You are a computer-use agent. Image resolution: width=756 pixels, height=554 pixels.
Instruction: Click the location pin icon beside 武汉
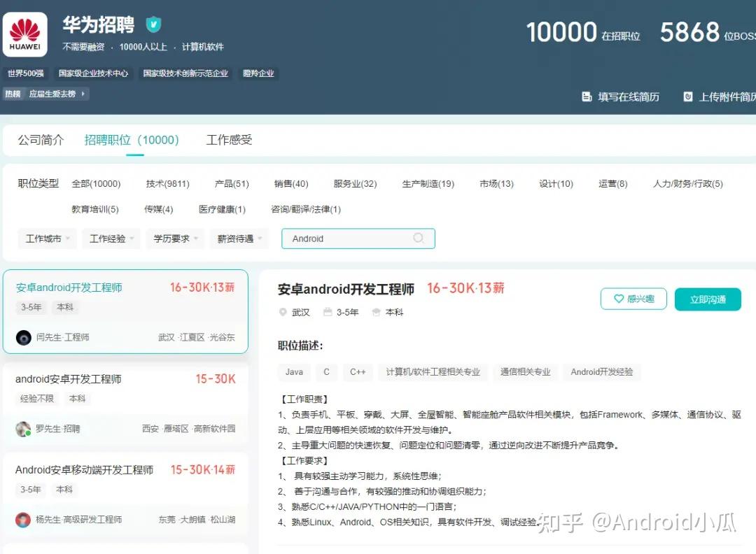(x=283, y=312)
